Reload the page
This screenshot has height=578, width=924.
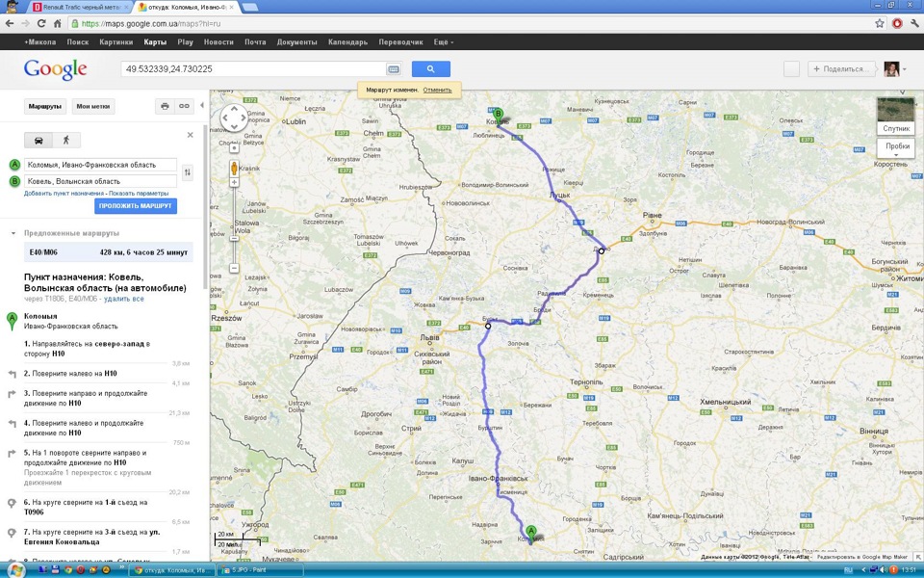point(41,23)
